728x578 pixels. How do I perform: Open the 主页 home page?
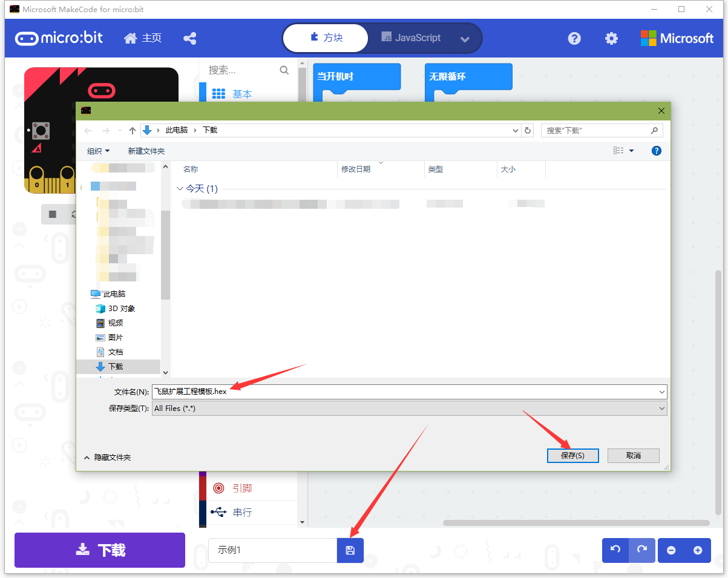point(143,38)
